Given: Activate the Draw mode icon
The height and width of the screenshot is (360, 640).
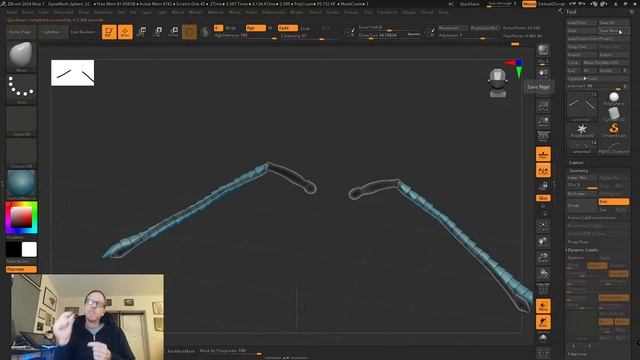Looking at the screenshot, I should point(125,32).
